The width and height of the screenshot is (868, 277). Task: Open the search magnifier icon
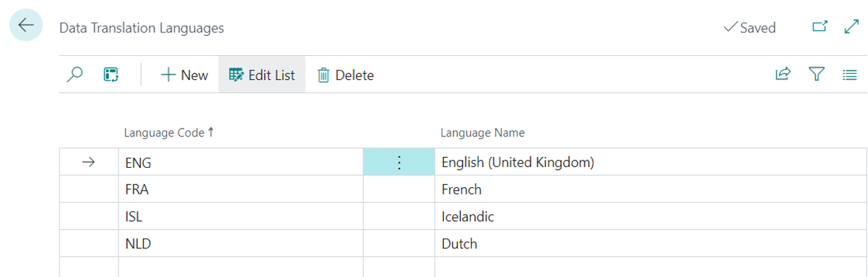(75, 75)
